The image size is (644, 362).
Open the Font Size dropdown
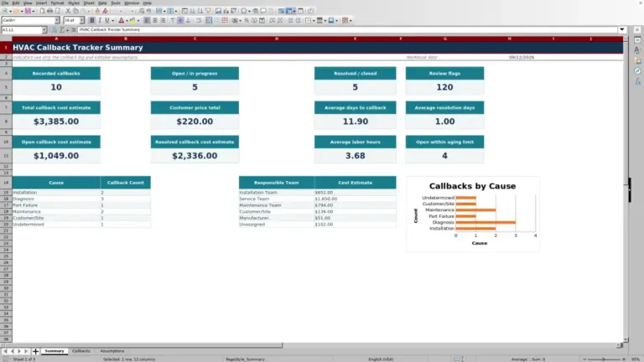(x=81, y=20)
